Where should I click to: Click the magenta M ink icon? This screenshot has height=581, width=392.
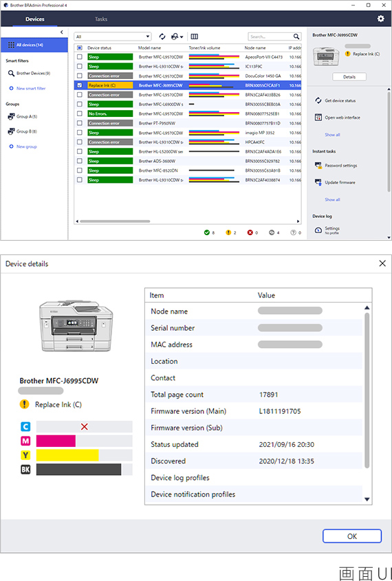tap(25, 441)
